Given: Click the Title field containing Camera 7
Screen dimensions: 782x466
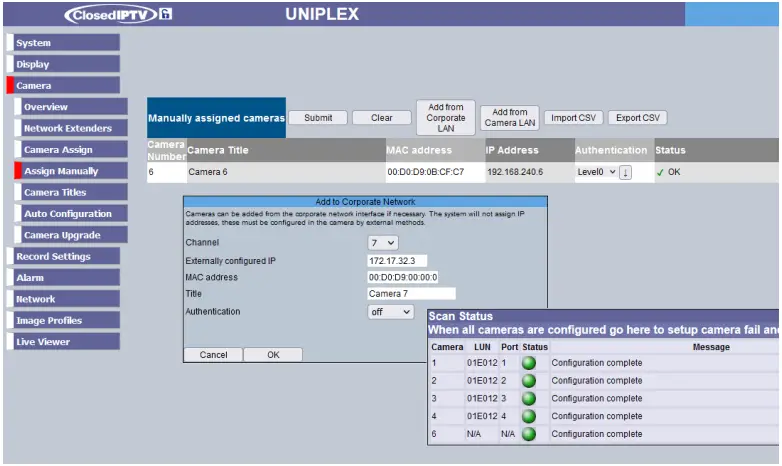Looking at the screenshot, I should coord(411,294).
